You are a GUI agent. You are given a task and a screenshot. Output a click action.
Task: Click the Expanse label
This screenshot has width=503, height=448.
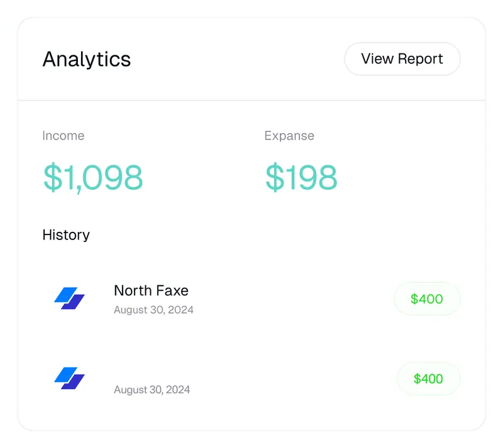coord(289,136)
